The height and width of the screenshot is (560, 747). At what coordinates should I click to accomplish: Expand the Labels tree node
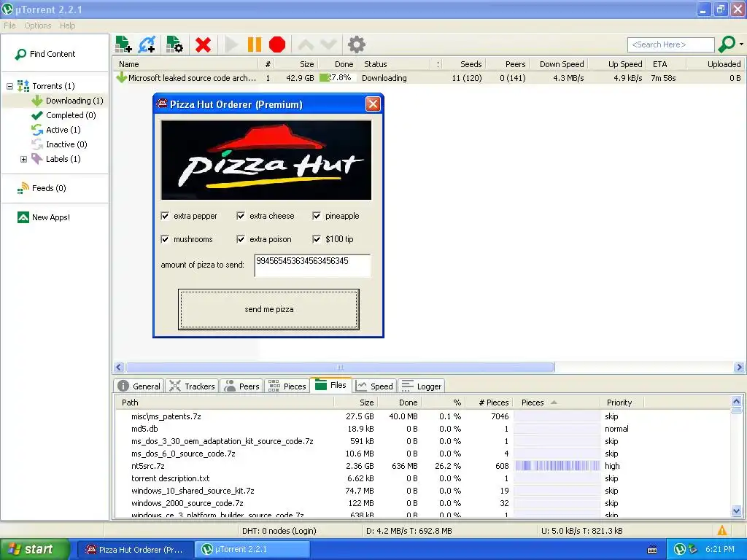(23, 159)
